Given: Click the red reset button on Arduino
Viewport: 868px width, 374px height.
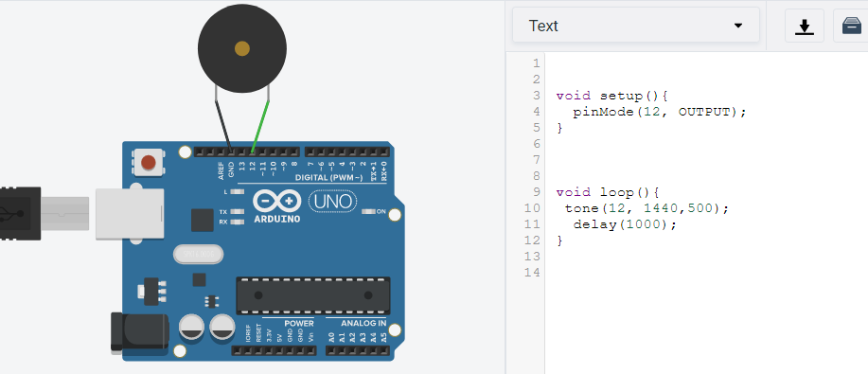Looking at the screenshot, I should pos(149,162).
